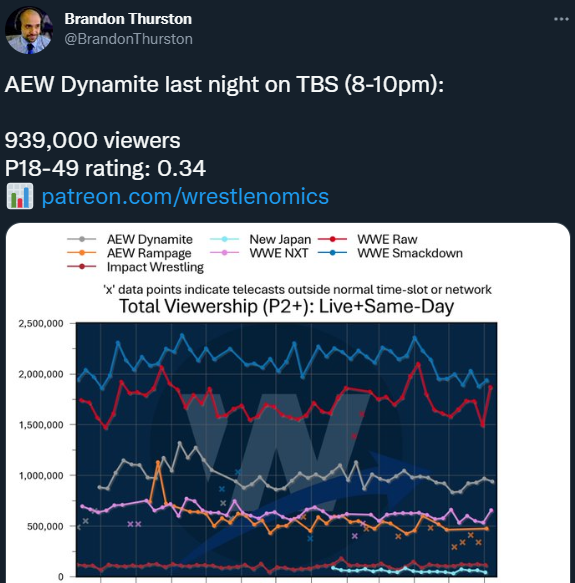Open the patreon.com/wrestlenomics link
575x583 pixels.
pos(185,196)
